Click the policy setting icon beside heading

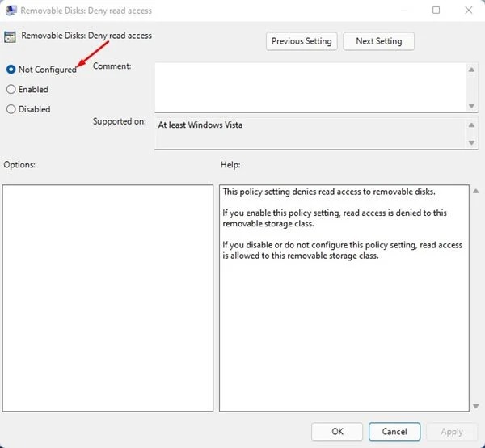tap(10, 37)
